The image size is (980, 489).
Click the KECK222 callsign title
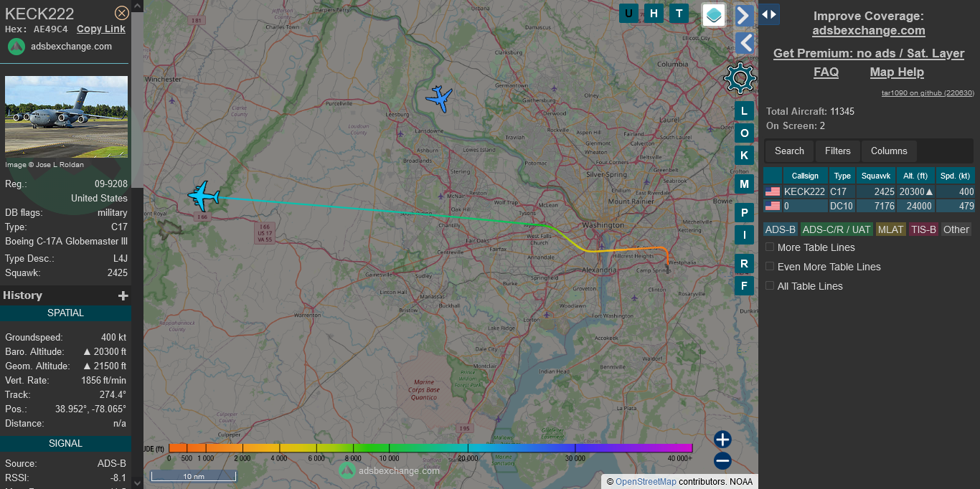pyautogui.click(x=39, y=14)
